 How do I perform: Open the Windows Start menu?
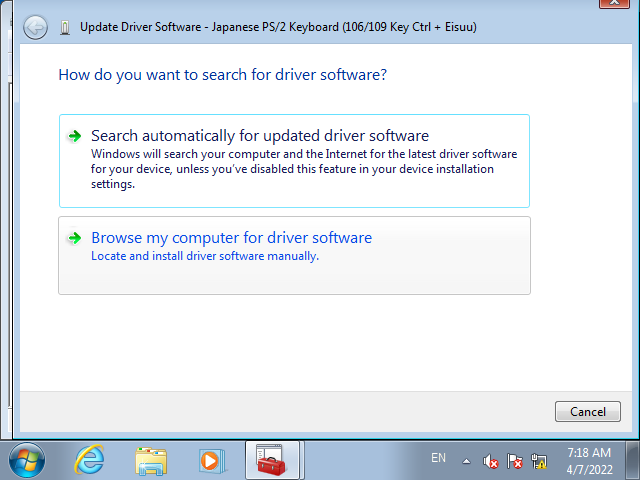click(x=27, y=460)
